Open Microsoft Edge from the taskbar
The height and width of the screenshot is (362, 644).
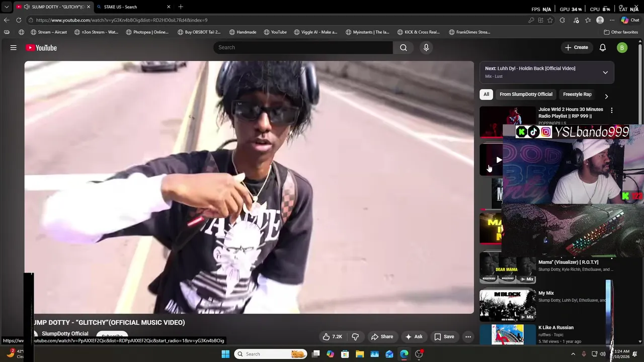point(404,354)
